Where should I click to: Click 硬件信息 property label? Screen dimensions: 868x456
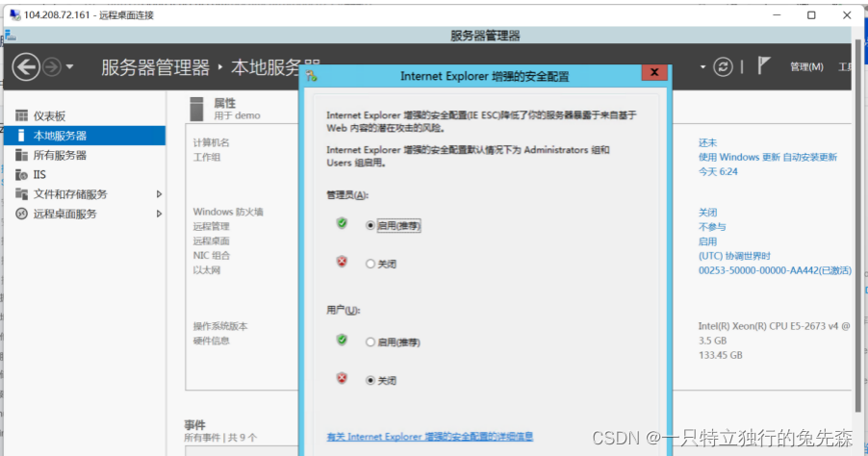tap(212, 341)
